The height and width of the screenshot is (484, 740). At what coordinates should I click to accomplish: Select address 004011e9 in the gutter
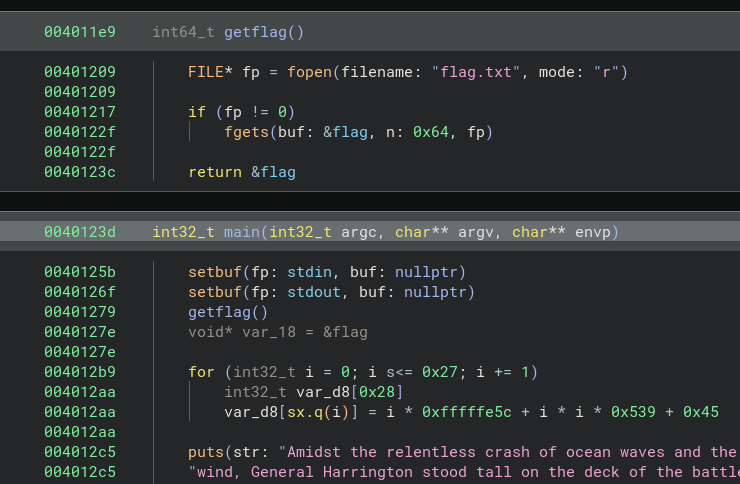[x=79, y=32]
